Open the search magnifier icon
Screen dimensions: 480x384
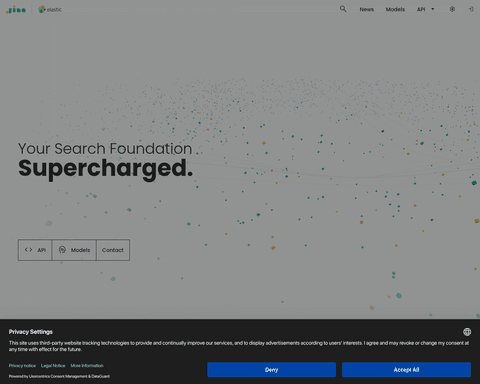tap(343, 9)
